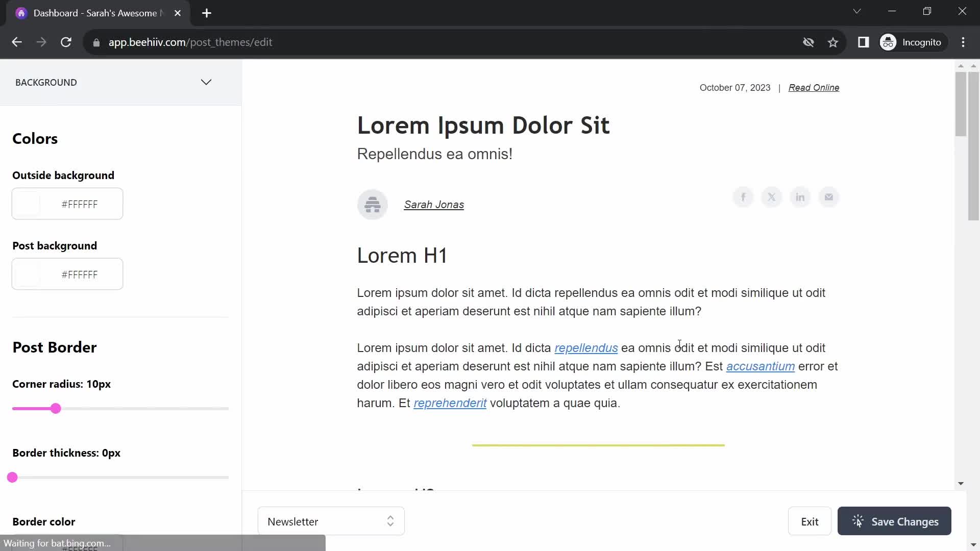The height and width of the screenshot is (551, 980).
Task: Click the X (Twitter) share icon
Action: 772,197
